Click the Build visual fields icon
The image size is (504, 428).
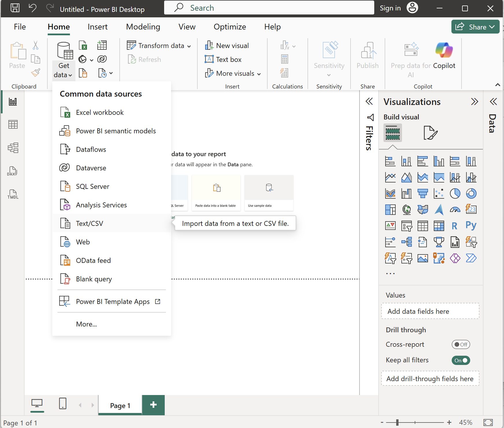tap(392, 133)
